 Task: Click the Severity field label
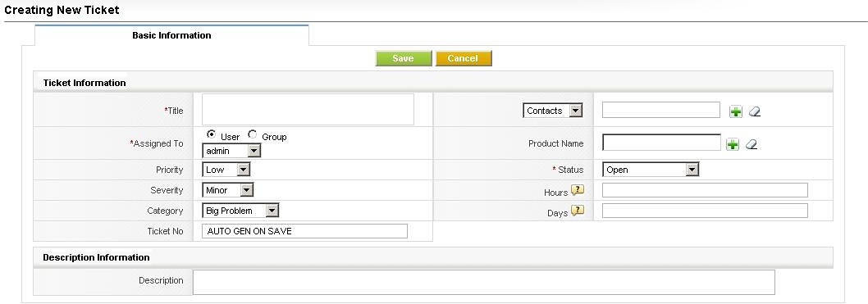[167, 190]
